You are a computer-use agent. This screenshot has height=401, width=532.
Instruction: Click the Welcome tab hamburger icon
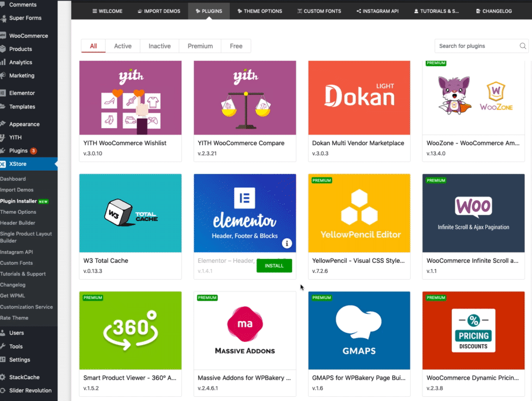click(x=95, y=11)
